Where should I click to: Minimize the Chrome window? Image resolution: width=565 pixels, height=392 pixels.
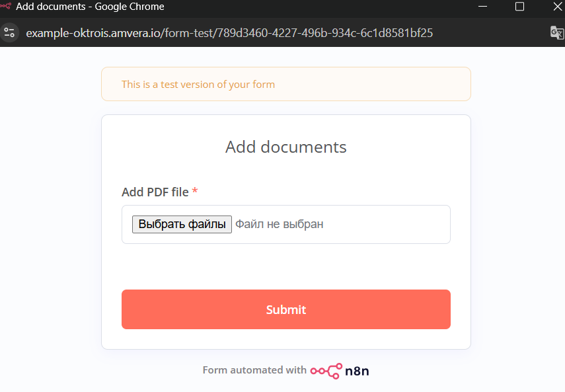(484, 7)
